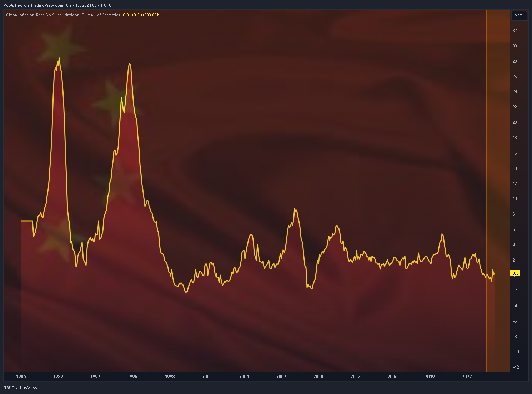Select the 2010 label on the time axis
Image resolution: width=532 pixels, height=394 pixels.
pos(318,377)
